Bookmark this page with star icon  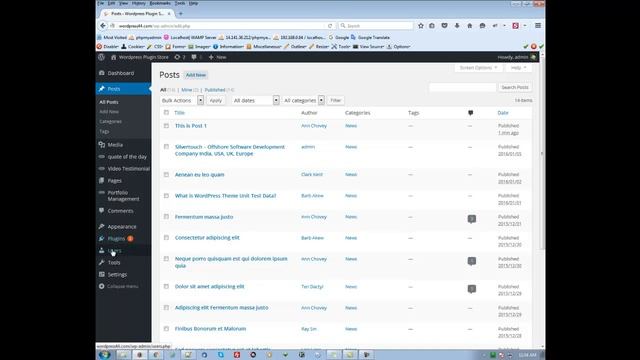pyautogui.click(x=421, y=26)
